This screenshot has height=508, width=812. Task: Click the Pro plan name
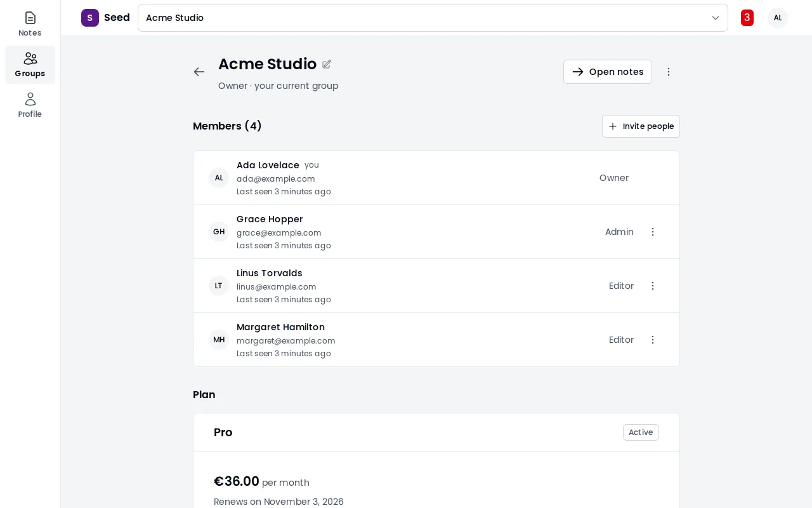[x=223, y=432]
